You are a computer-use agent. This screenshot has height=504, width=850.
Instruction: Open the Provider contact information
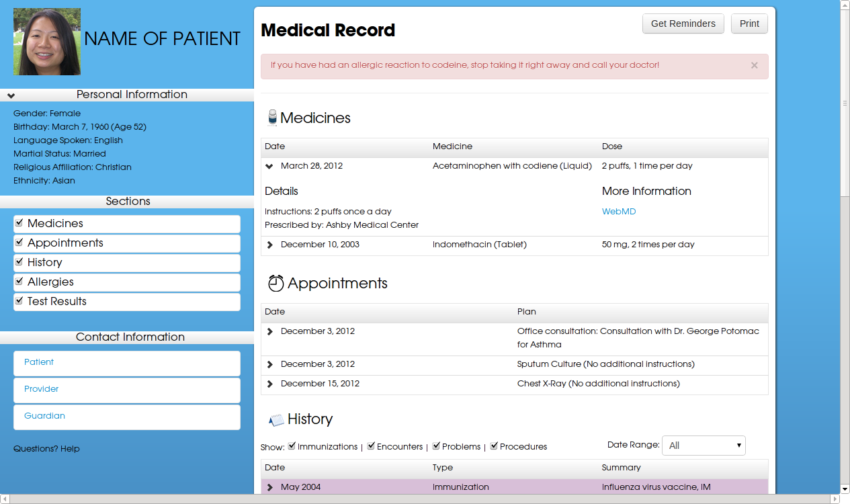point(127,390)
